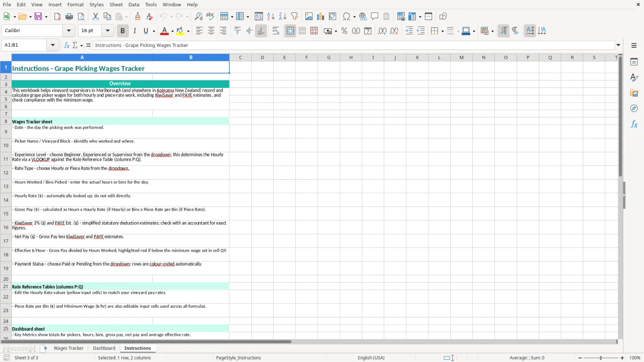Toggle Wrap Text

[x=275, y=31]
